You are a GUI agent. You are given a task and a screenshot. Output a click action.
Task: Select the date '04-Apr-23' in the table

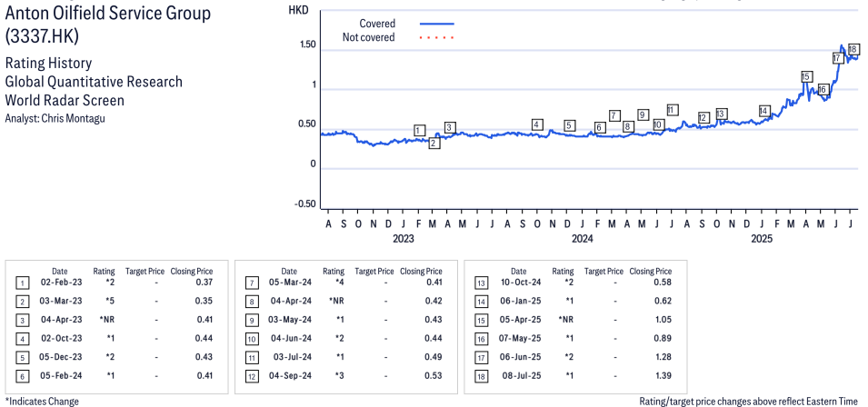coord(62,320)
